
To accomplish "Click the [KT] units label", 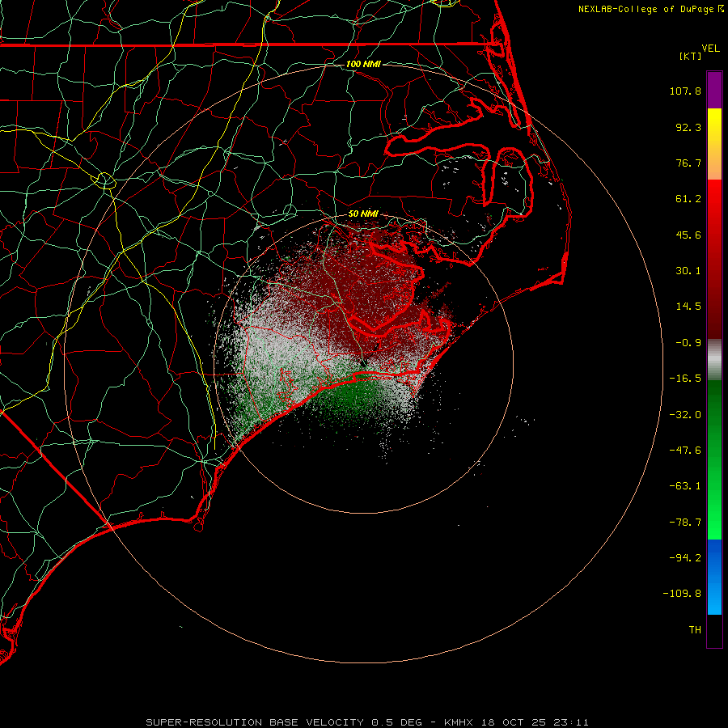I will (690, 56).
